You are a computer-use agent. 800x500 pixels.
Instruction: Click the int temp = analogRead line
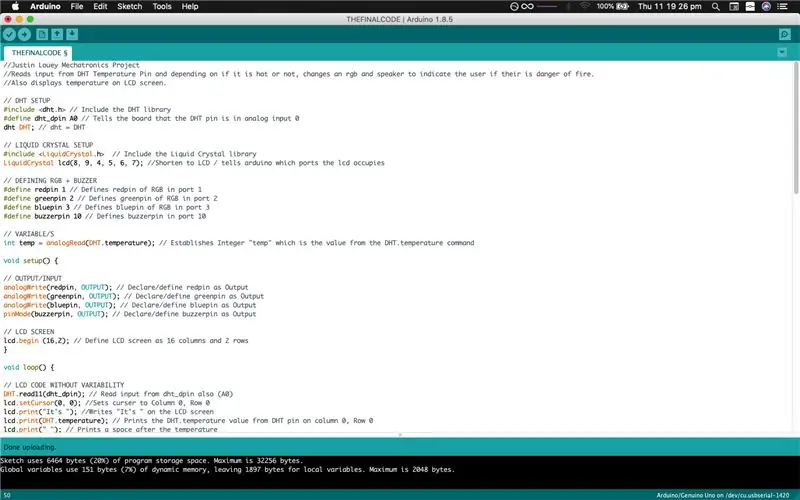[x=238, y=243]
